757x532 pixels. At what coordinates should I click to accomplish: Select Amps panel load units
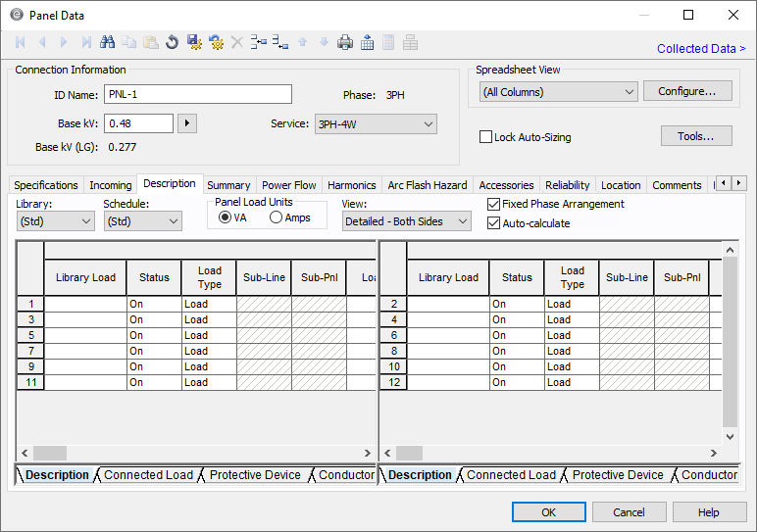point(276,218)
